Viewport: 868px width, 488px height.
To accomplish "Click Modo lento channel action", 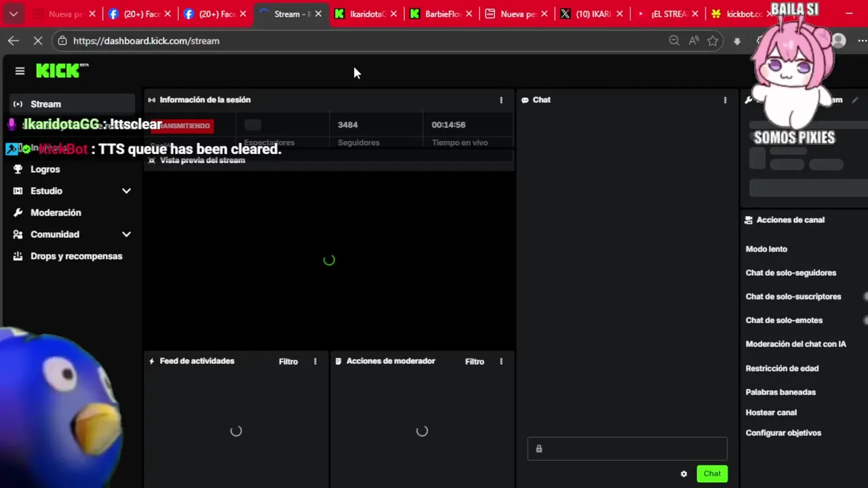I will point(766,249).
